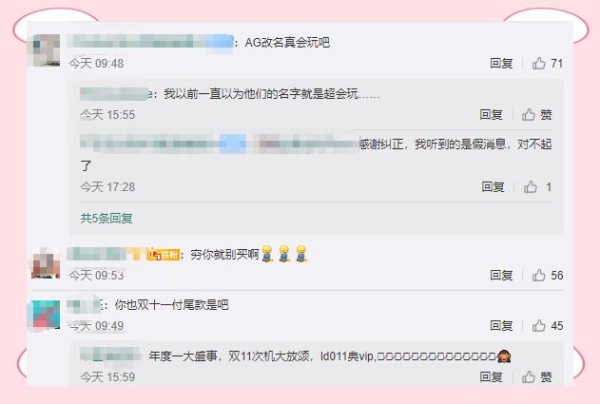Reply to the 15:55 comment about 超会玩
This screenshot has width=600, height=404.
click(x=491, y=114)
